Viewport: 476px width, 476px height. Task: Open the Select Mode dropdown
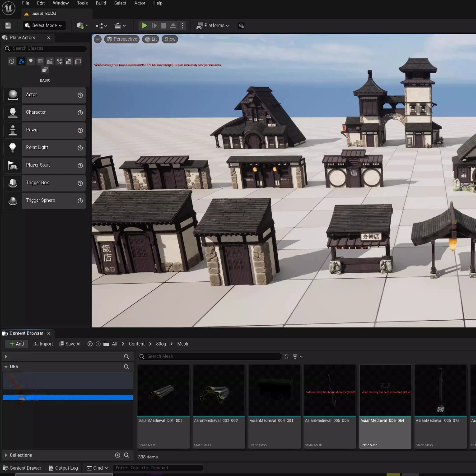(x=43, y=25)
